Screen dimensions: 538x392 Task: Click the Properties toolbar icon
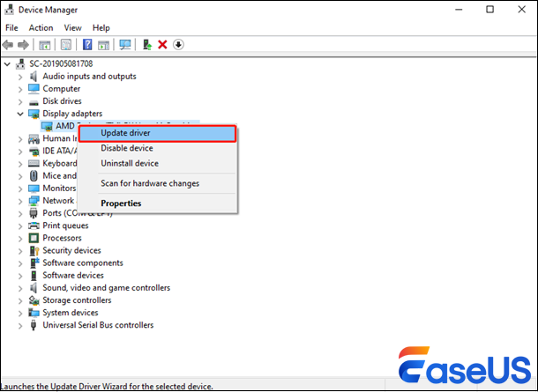point(66,45)
